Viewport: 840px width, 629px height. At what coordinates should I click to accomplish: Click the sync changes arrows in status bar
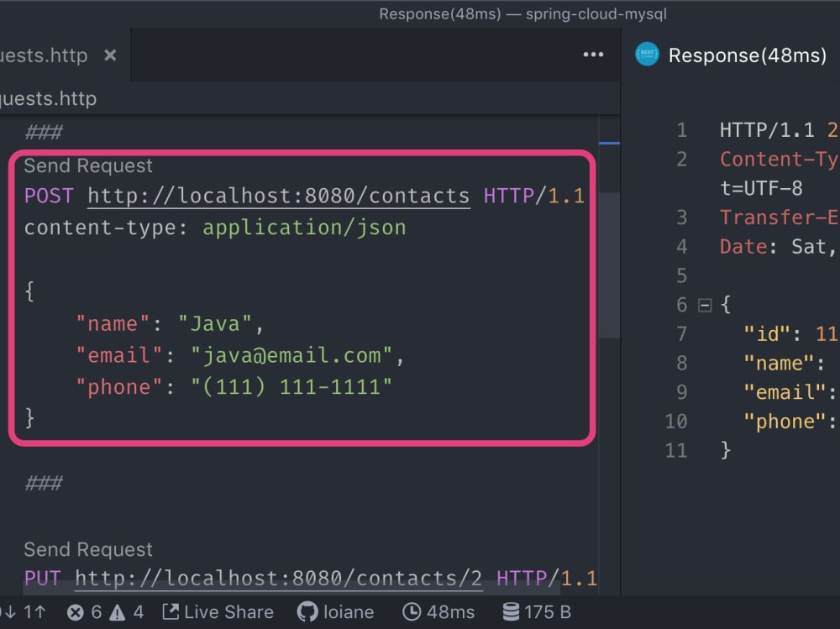tap(24, 612)
